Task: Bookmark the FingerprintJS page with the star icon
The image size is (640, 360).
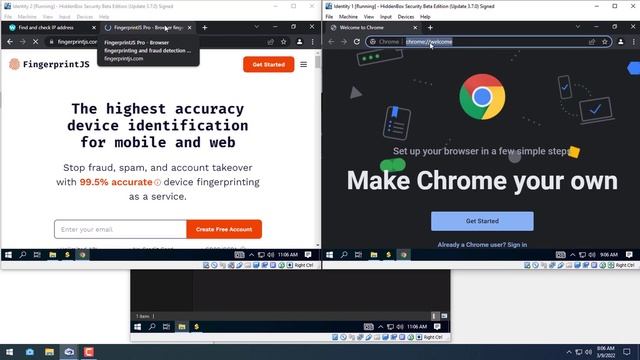Action: [284, 42]
